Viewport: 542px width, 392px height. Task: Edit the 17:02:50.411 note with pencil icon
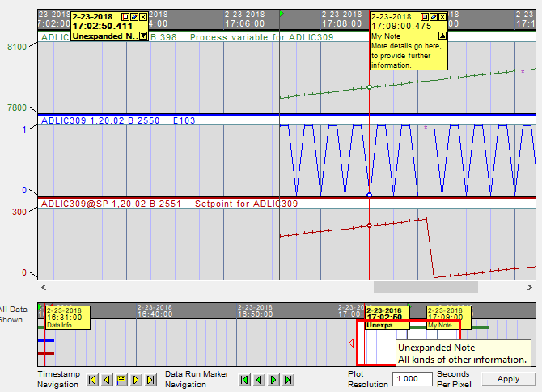pos(134,16)
